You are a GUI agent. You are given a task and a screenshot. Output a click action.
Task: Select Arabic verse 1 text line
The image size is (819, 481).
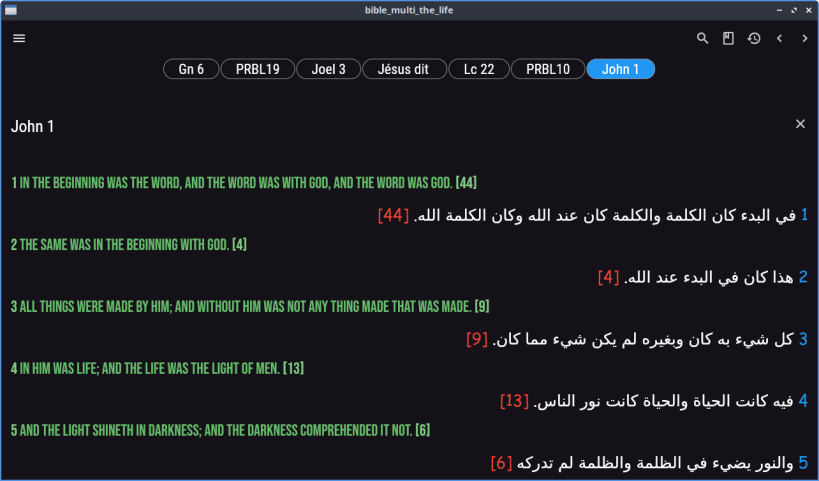(593, 215)
